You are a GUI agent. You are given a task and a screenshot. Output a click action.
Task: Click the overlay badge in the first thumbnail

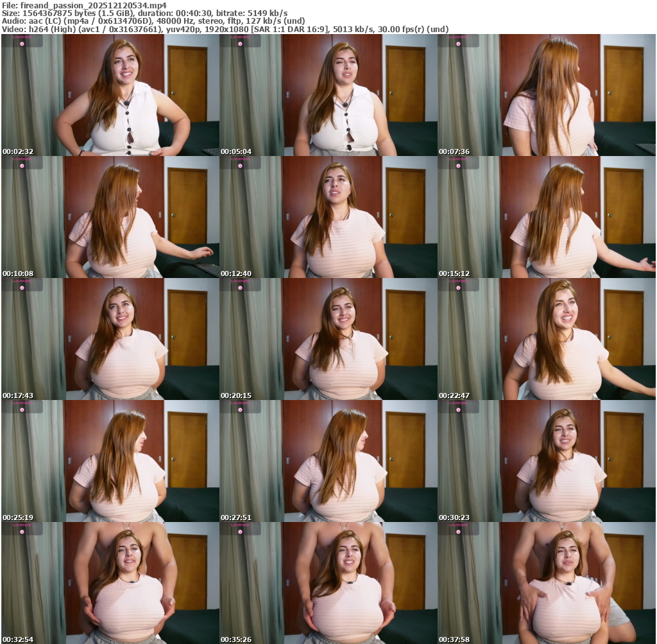tap(22, 40)
